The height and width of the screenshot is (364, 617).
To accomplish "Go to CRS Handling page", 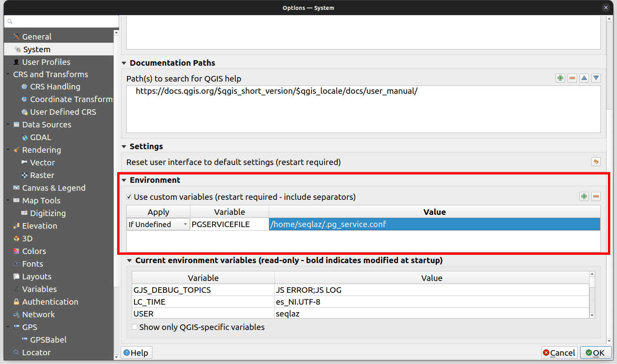I will (x=55, y=86).
